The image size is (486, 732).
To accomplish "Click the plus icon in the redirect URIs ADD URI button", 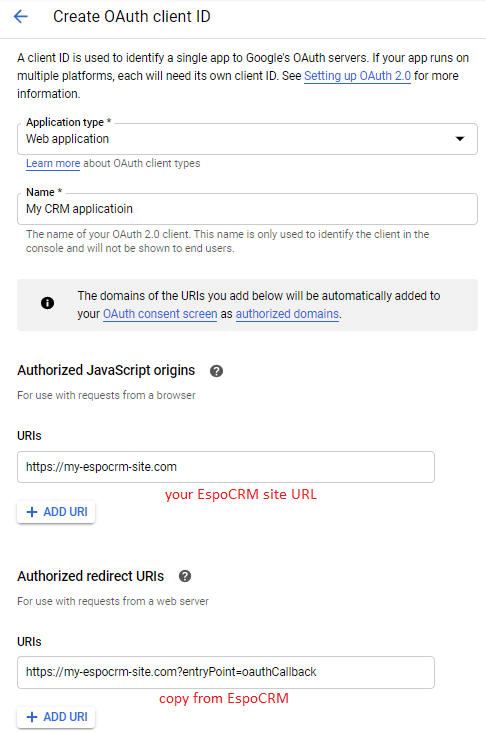I will [x=32, y=717].
